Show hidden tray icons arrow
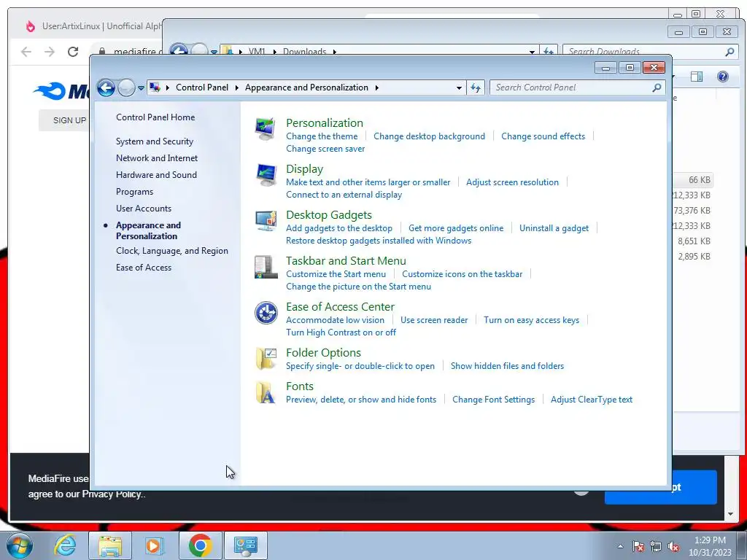The image size is (747, 560). tap(620, 547)
